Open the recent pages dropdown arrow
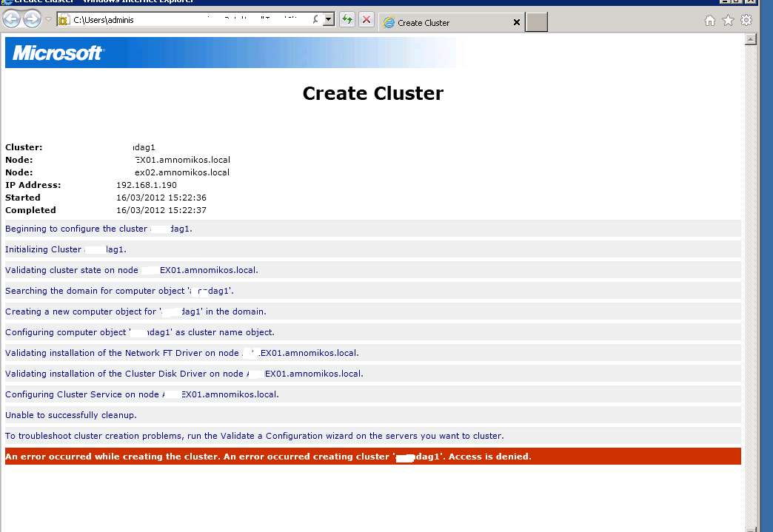 tap(48, 20)
